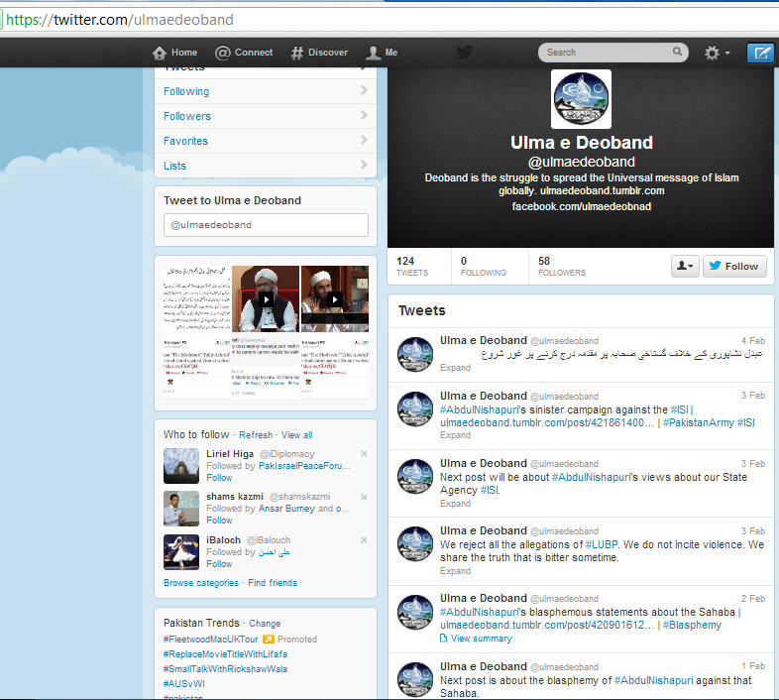Click the Ulma e Deoband profile avatar
779x700 pixels.
581,99
